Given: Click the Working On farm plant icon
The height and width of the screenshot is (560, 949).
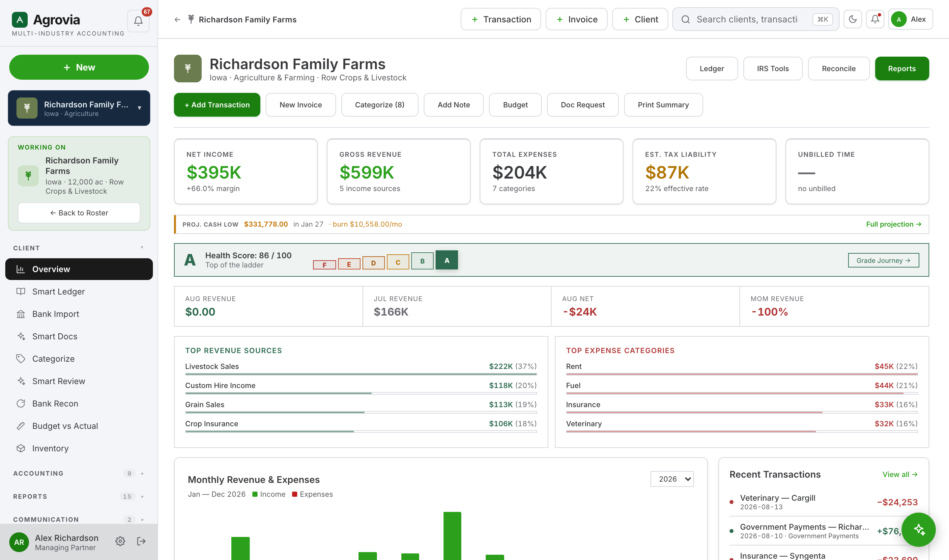Looking at the screenshot, I should pos(28,176).
